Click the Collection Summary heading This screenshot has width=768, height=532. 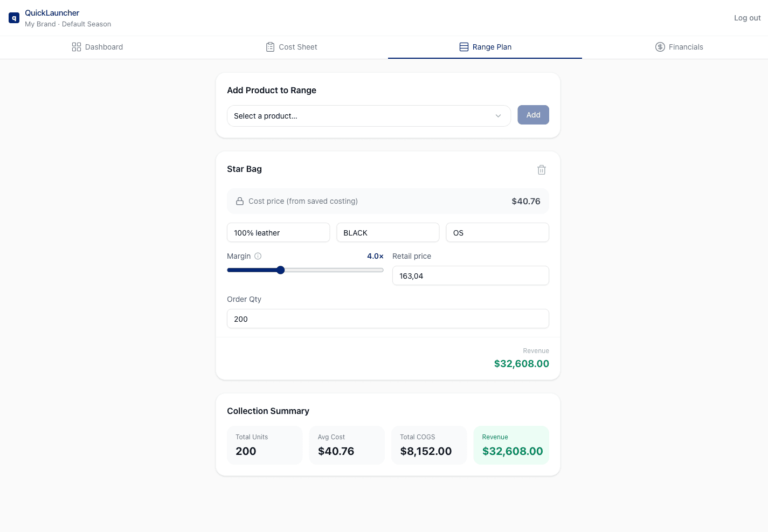click(268, 411)
